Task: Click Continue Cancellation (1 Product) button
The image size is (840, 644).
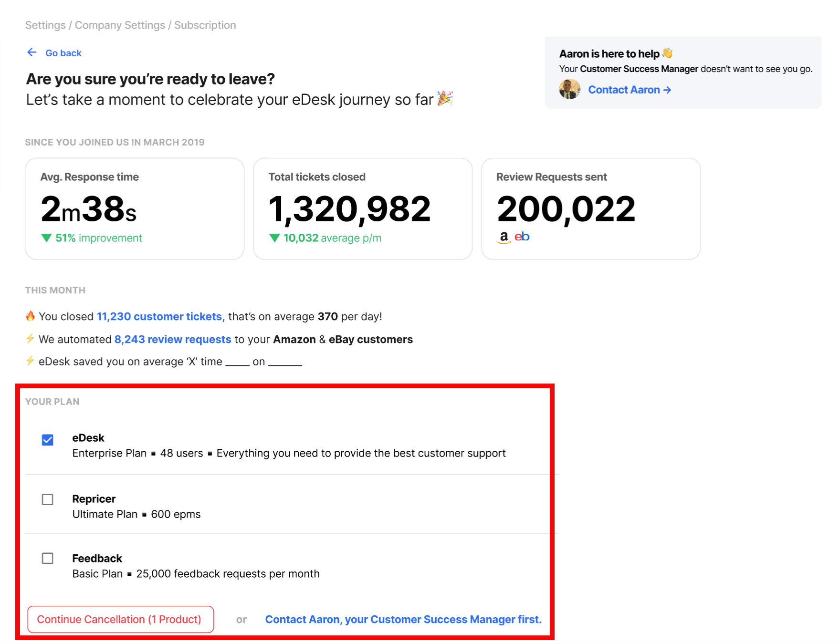Action: point(120,619)
